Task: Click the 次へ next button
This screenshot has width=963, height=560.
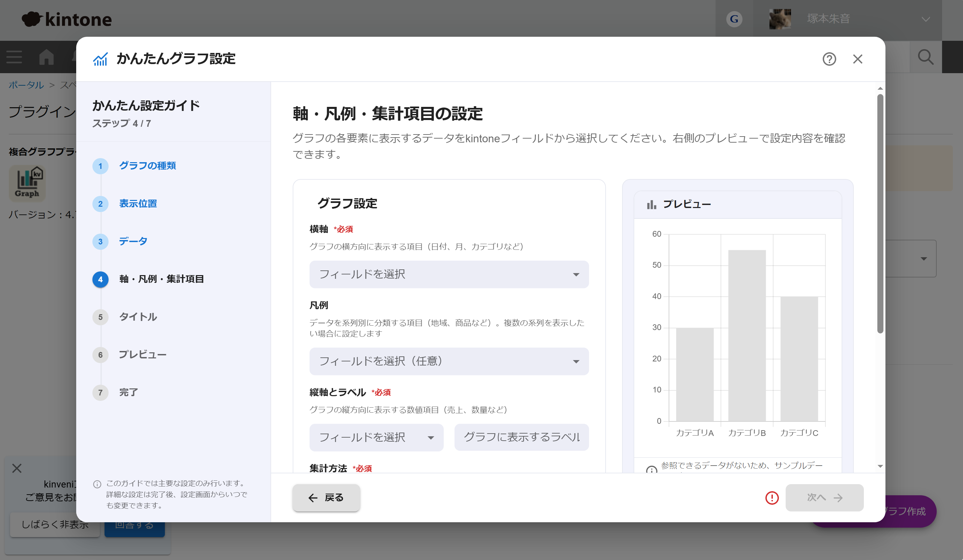Action: tap(824, 497)
